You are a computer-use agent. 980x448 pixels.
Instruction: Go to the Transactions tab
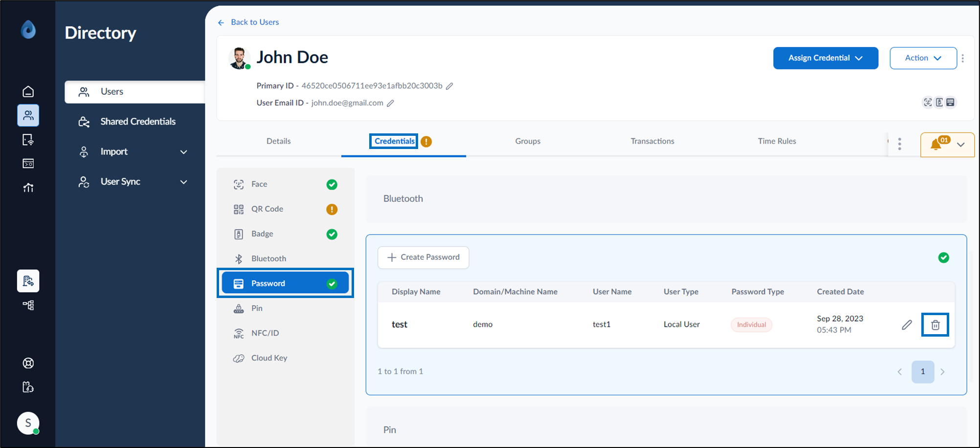(652, 141)
